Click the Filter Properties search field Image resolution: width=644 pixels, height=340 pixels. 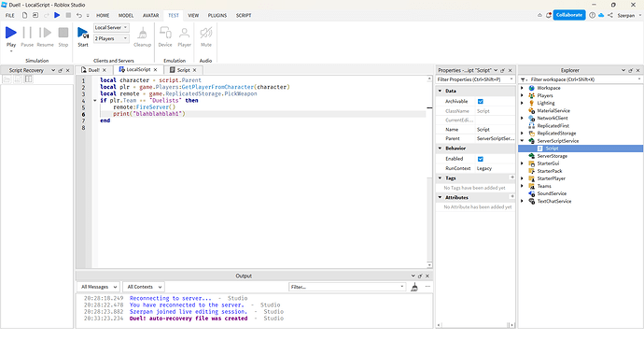click(475, 79)
